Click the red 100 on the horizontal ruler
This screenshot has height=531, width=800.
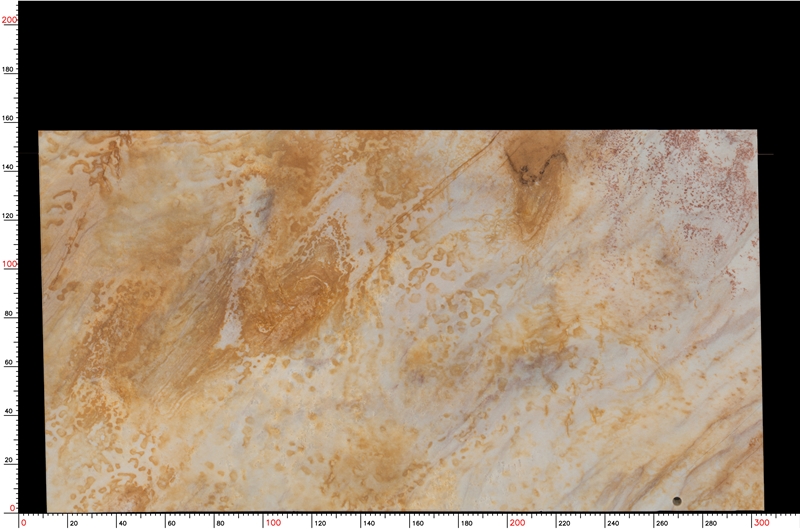[x=273, y=523]
